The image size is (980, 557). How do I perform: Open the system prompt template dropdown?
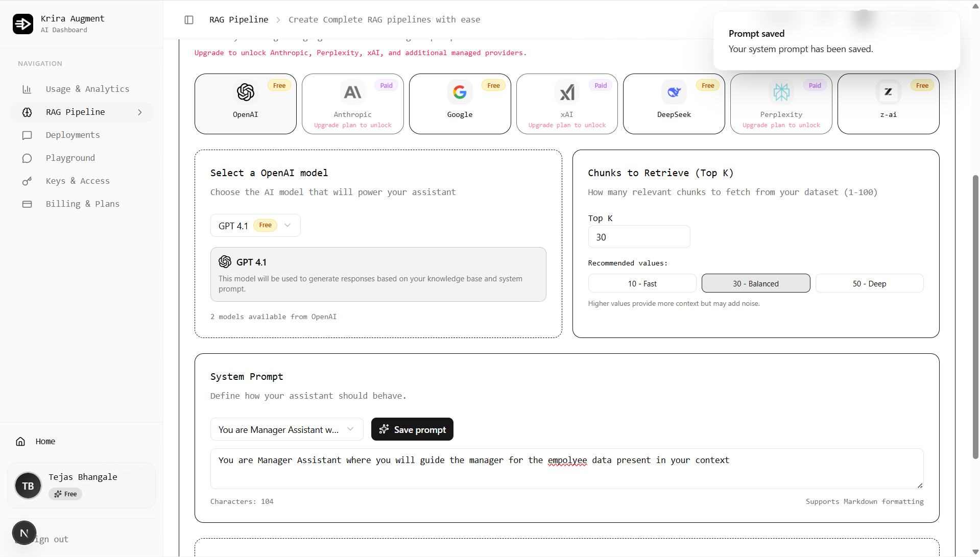click(287, 429)
